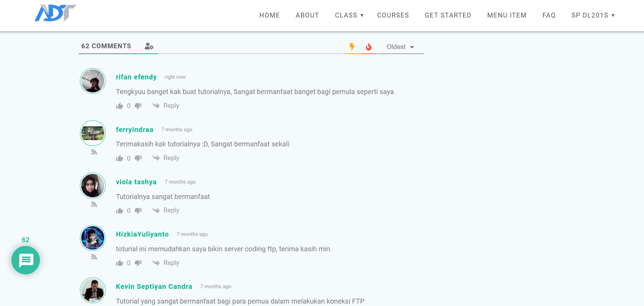This screenshot has height=306, width=644.
Task: Dislike viola tashya's comment
Action: tap(138, 210)
